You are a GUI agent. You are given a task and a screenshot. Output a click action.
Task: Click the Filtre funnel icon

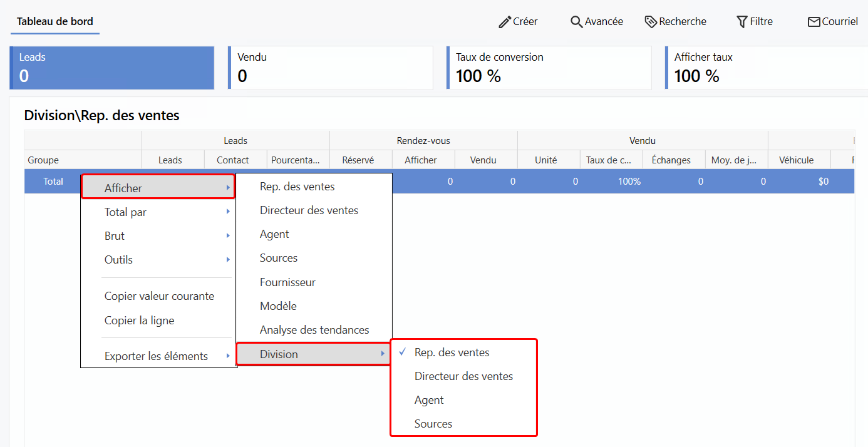(742, 22)
